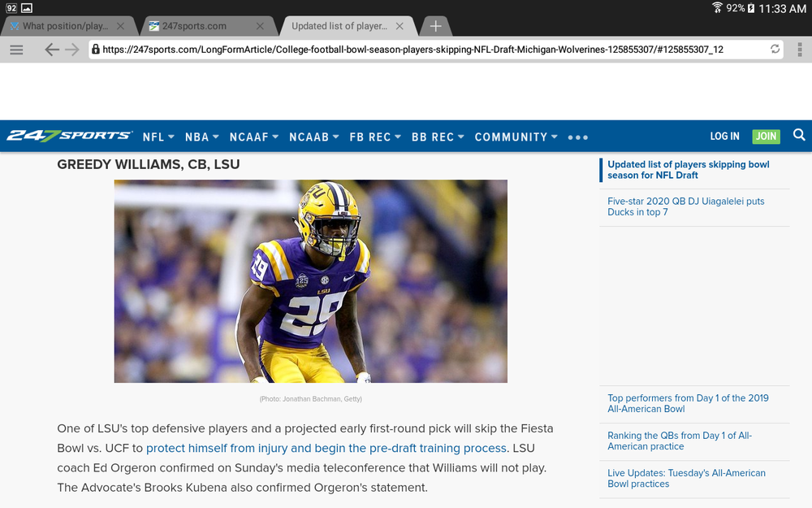Click the 'GREEDY WILLIAMS, CB, LSU' heading
The image size is (812, 508).
point(148,164)
